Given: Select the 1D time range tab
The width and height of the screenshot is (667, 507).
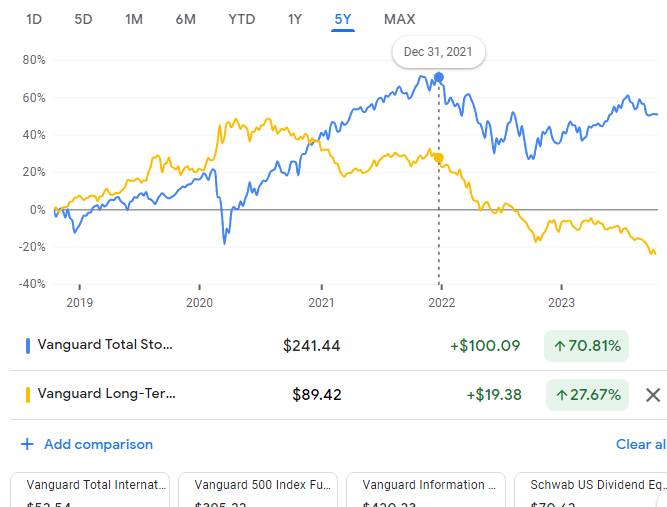Looking at the screenshot, I should pos(34,19).
